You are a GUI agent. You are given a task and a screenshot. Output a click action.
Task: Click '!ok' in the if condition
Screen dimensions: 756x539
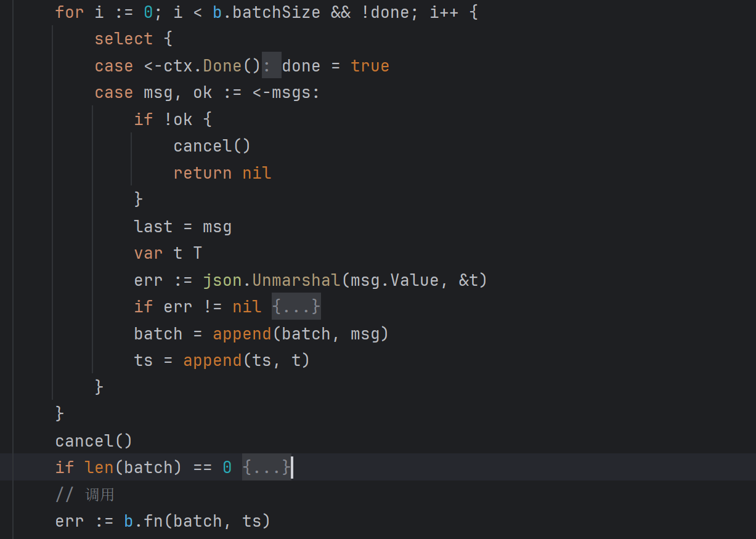178,119
